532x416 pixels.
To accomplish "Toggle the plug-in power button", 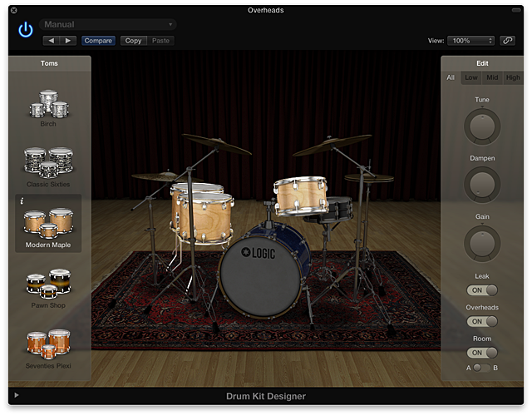I will pyautogui.click(x=26, y=30).
